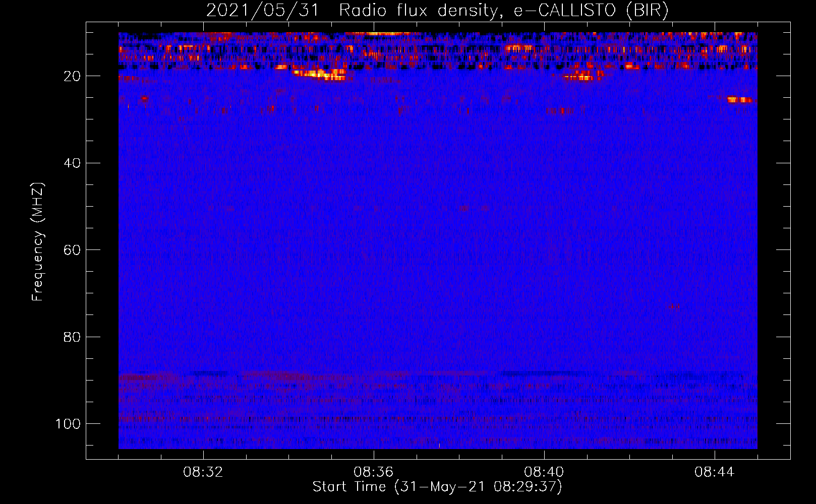Click the 08:36 time tick label
The height and width of the screenshot is (504, 816).
pyautogui.click(x=374, y=472)
